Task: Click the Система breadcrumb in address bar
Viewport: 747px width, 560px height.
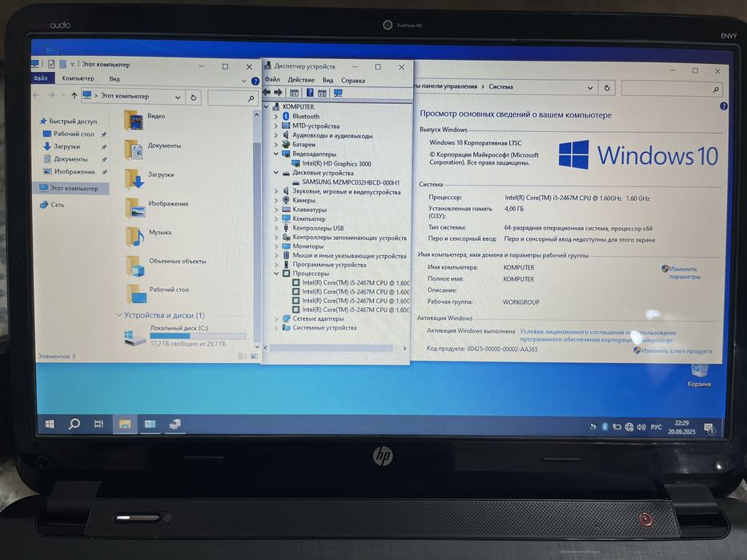Action: (x=500, y=86)
